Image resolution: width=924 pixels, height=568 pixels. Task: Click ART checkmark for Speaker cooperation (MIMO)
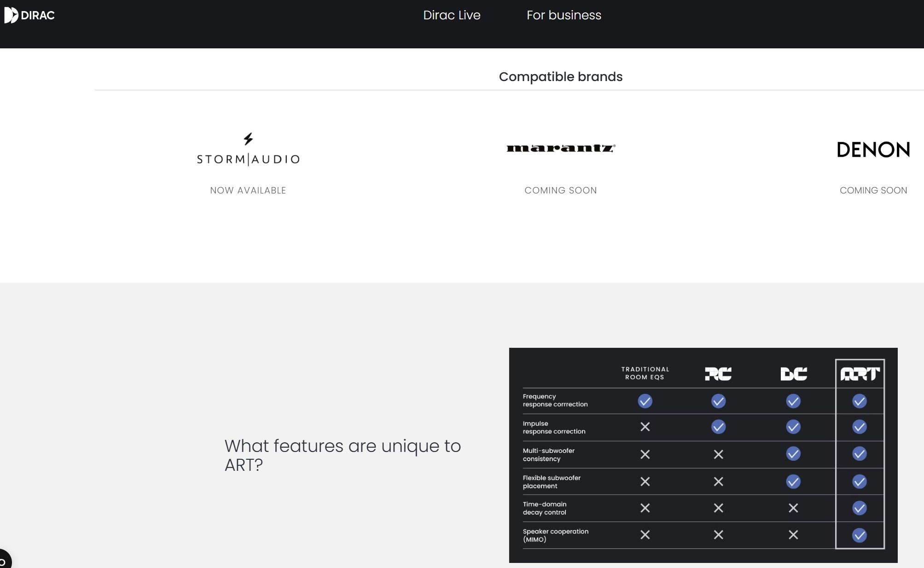coord(859,535)
